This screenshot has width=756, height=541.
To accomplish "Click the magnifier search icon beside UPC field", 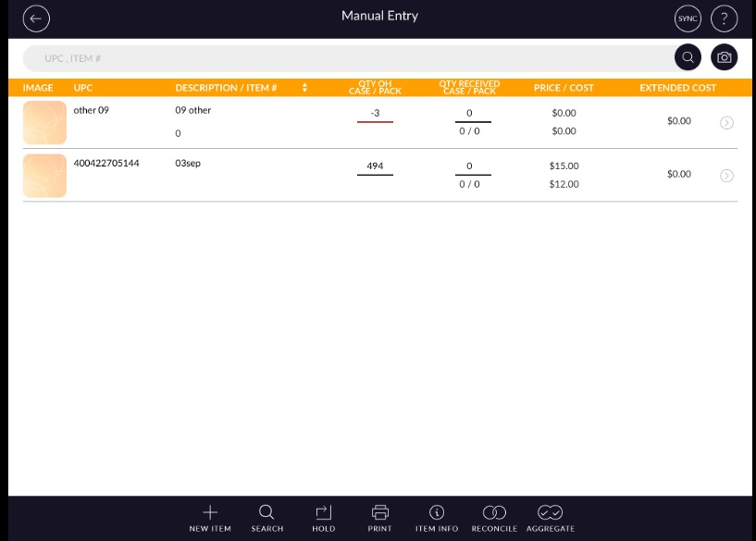I will (688, 57).
